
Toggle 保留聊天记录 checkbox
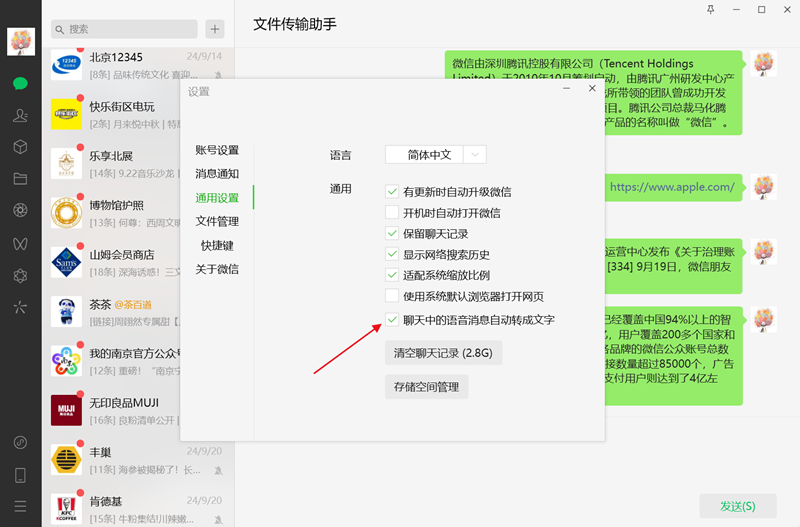point(392,234)
